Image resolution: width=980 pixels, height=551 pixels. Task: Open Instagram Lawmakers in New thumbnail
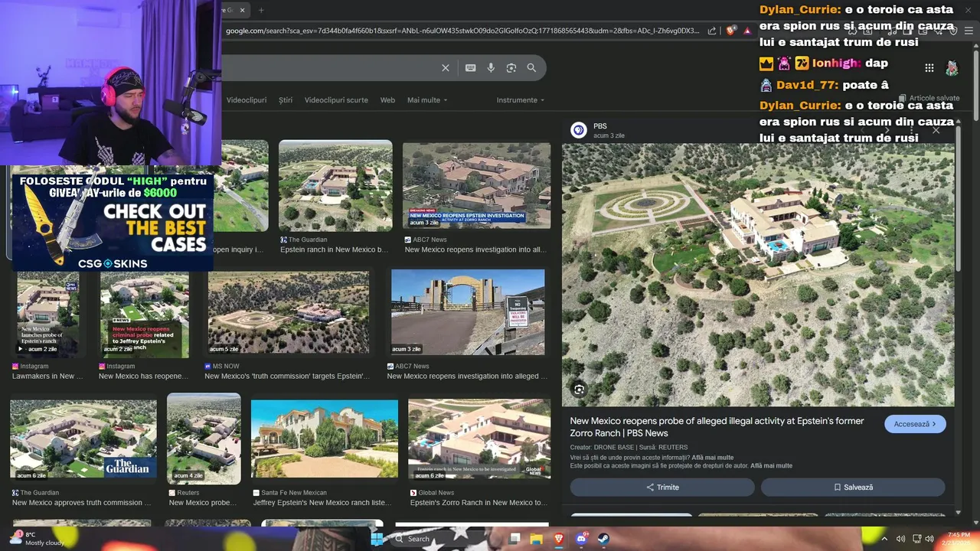pos(47,315)
